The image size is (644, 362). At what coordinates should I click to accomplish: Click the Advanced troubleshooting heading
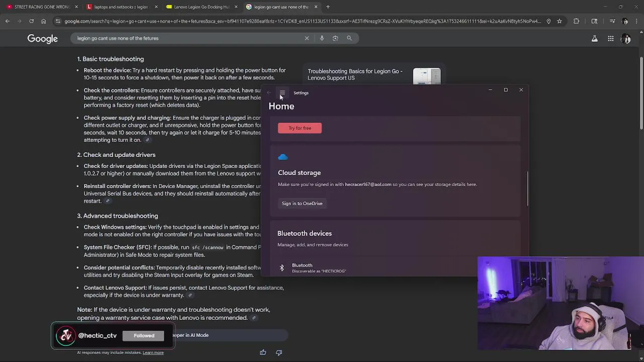click(x=117, y=216)
